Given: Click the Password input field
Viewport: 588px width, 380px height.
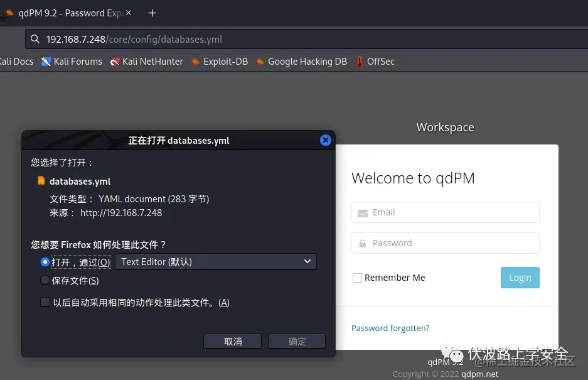Looking at the screenshot, I should click(x=446, y=243).
